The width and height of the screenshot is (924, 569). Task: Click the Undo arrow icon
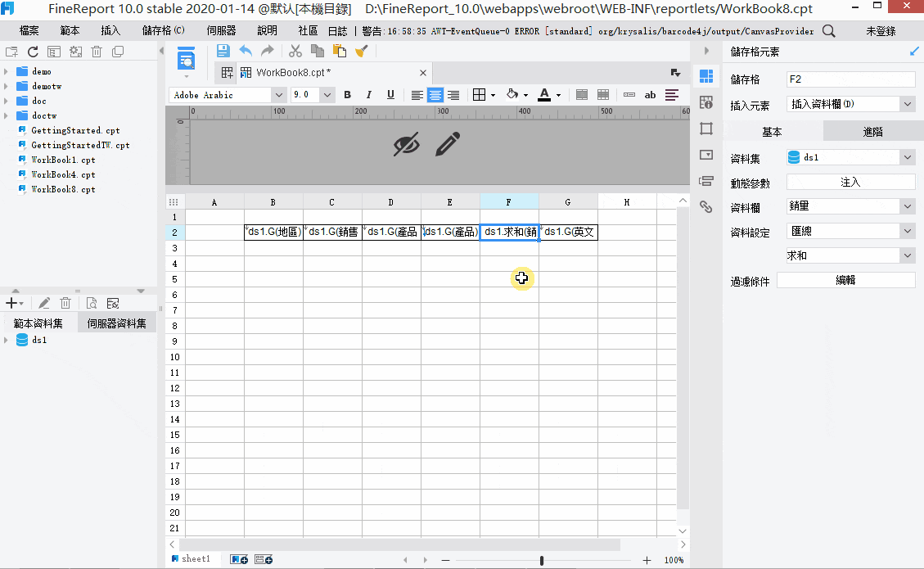[x=246, y=52]
